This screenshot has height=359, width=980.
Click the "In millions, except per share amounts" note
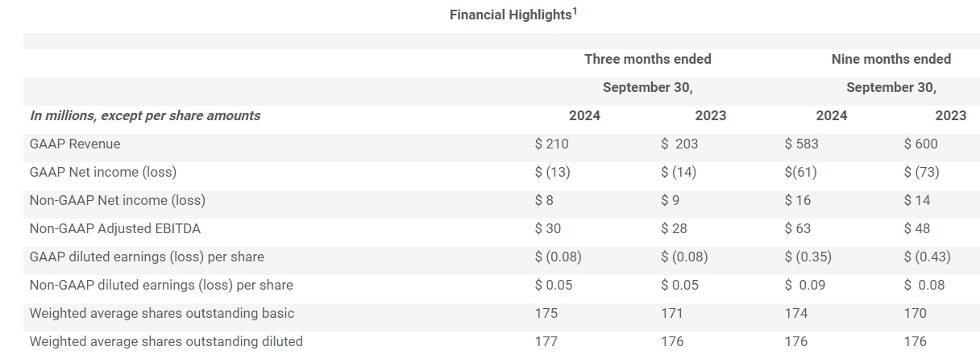pos(145,115)
